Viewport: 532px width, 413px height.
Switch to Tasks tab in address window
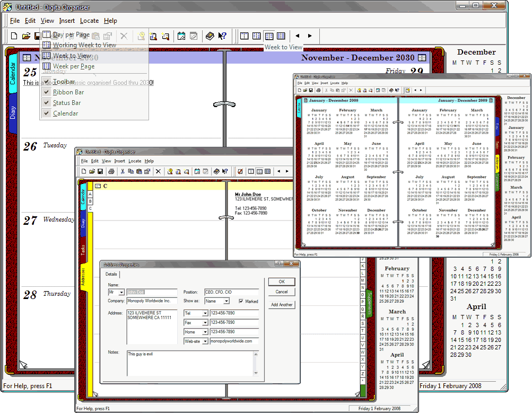83,250
